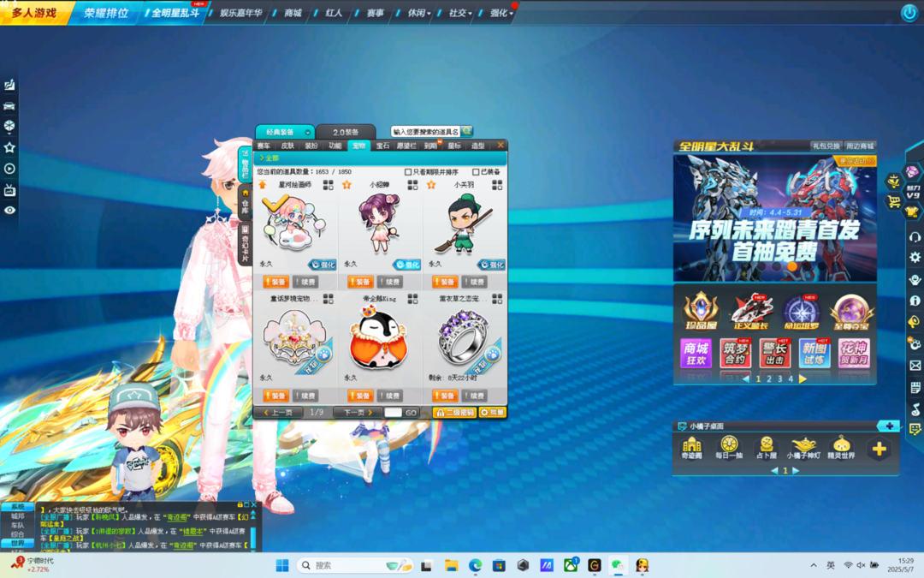Go to the next activity page arrow
The image size is (924, 578).
(x=803, y=379)
